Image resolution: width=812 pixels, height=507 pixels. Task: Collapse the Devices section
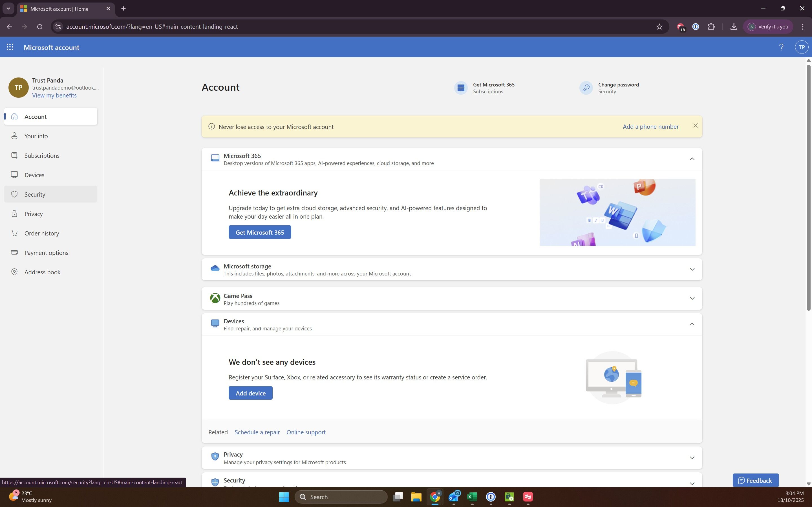pos(692,324)
